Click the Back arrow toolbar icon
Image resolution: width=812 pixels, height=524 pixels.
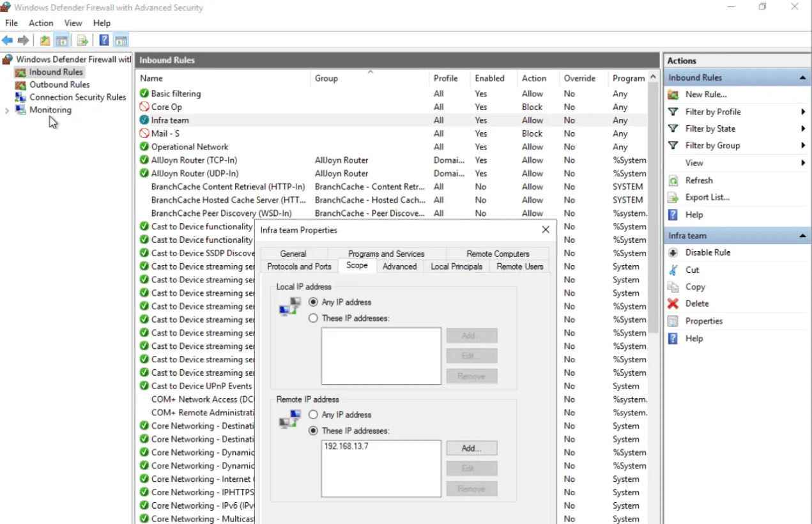[x=8, y=40]
